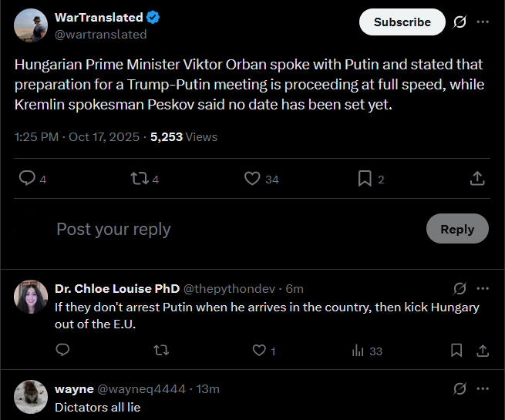The height and width of the screenshot is (420, 505).
Task: Bookmark the WarTranslated post
Action: (365, 179)
